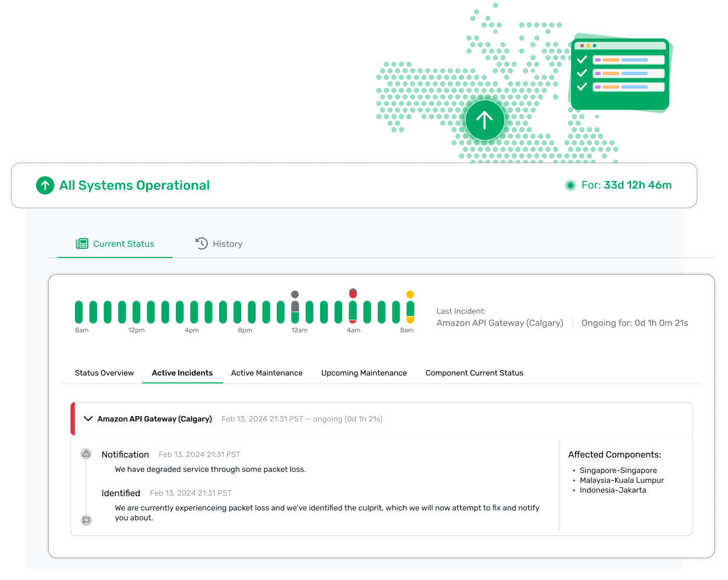Click the 'All Systems Operational' heading
This screenshot has height=580, width=728.
tap(134, 185)
